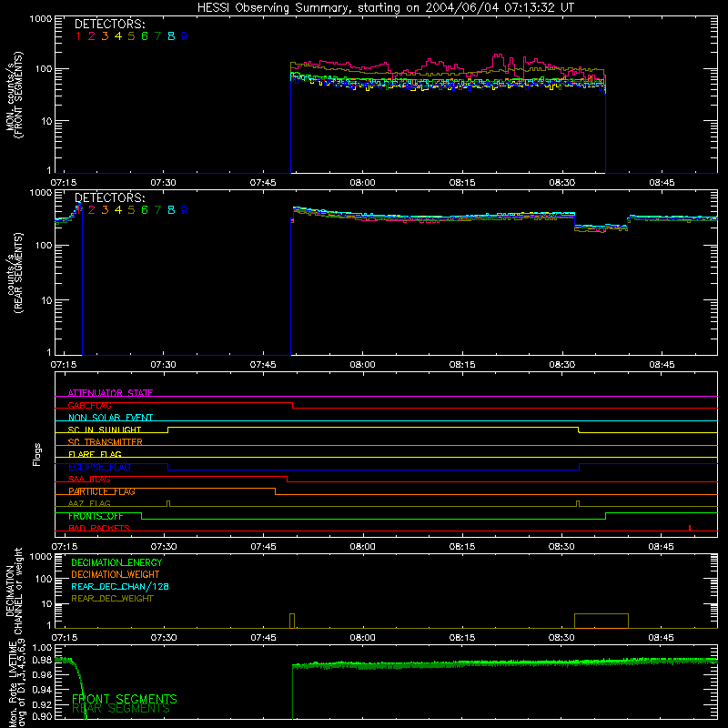728x728 pixels.
Task: Select blue detector 9 in front segments legend
Action: point(185,36)
